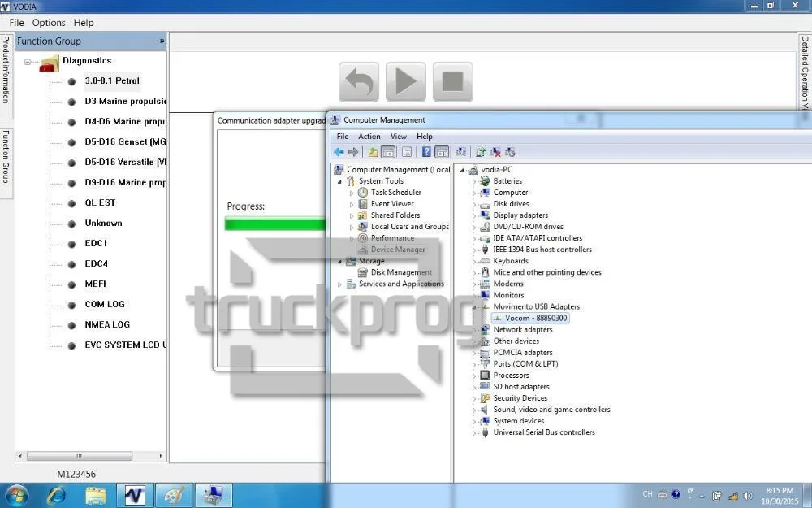Open Computer Management Action menu
The width and height of the screenshot is (812, 508).
pyautogui.click(x=369, y=137)
